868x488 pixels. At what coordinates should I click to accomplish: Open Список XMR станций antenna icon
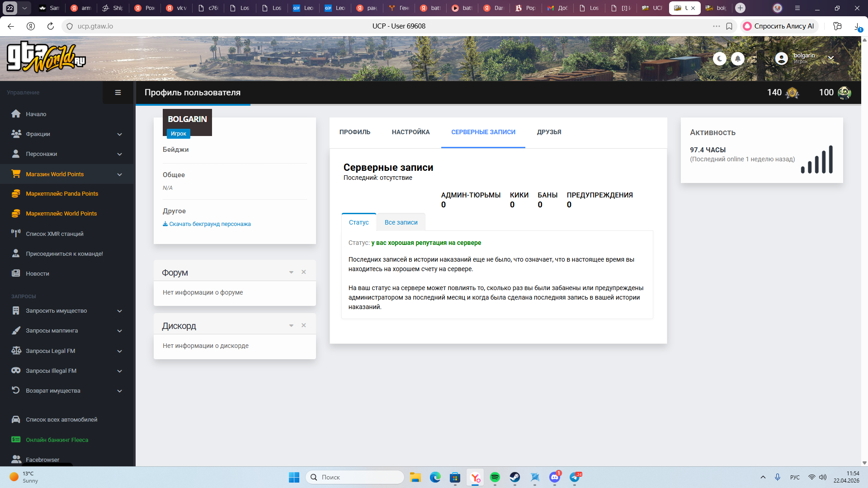(16, 234)
